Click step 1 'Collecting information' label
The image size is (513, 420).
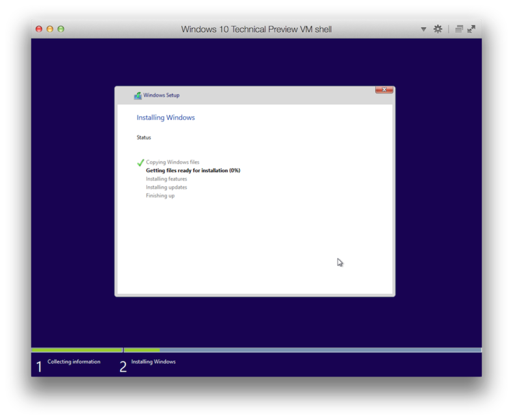pos(73,362)
